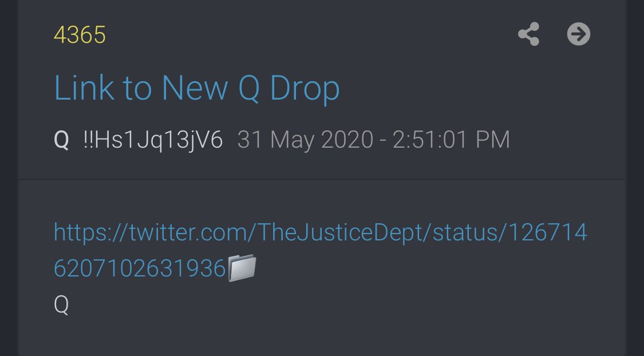The width and height of the screenshot is (644, 356).
Task: Click the word 'New' in the post title
Action: point(195,88)
